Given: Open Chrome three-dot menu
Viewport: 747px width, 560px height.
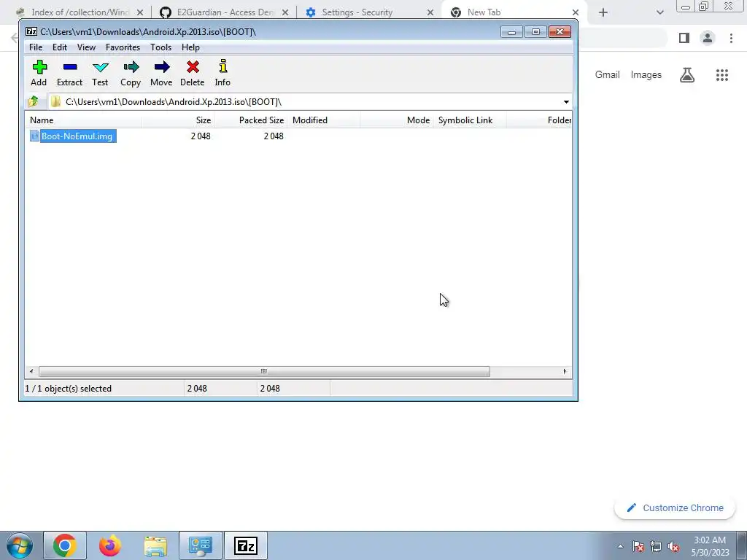Looking at the screenshot, I should pyautogui.click(x=731, y=38).
